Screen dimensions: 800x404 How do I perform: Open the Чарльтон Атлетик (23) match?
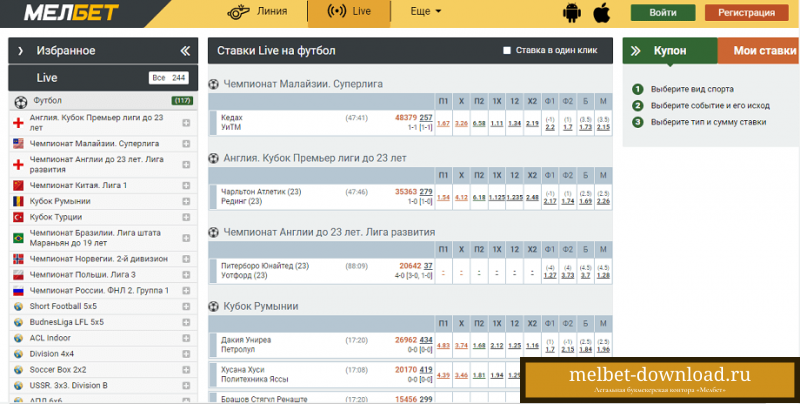tap(261, 196)
